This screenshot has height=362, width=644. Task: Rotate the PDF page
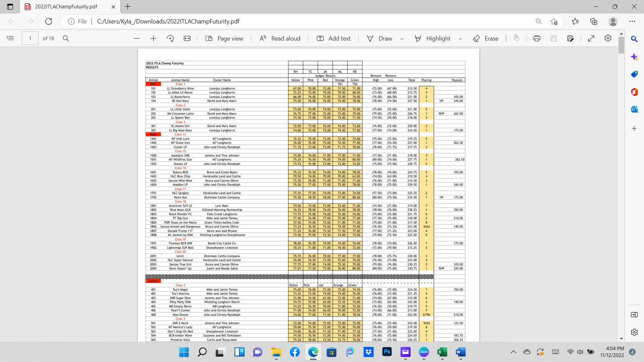170,39
